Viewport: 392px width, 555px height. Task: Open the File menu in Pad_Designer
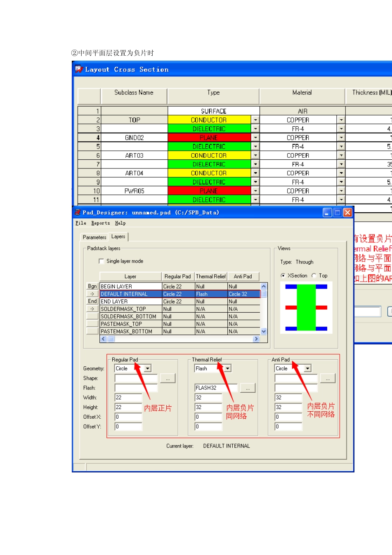point(81,223)
